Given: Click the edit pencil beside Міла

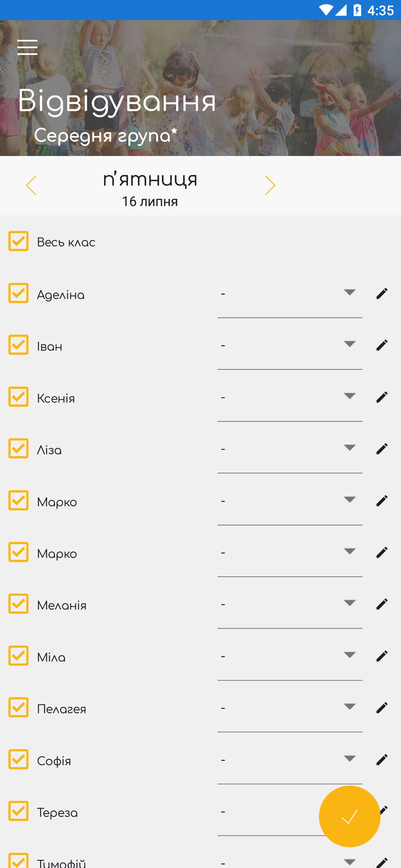Looking at the screenshot, I should pos(382,655).
